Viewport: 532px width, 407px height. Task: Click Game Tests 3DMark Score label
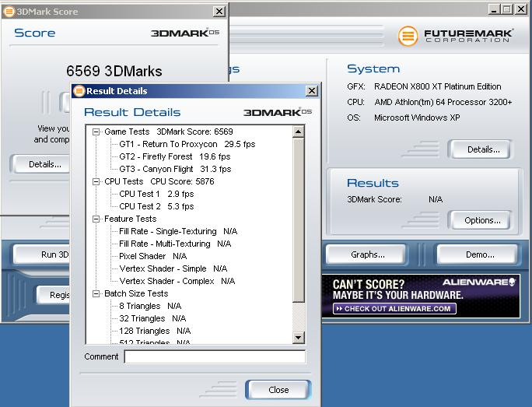169,132
